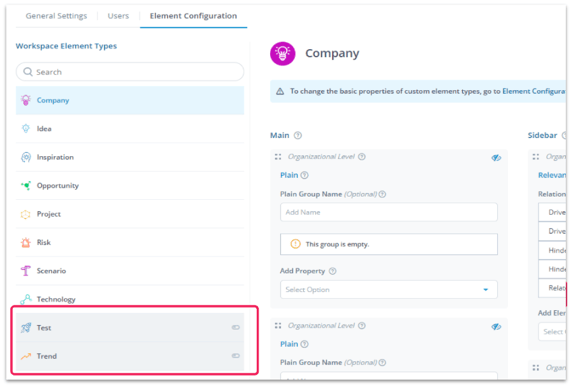Click the Risk alarm icon
Viewport: 574px width, 389px height.
[x=26, y=242]
